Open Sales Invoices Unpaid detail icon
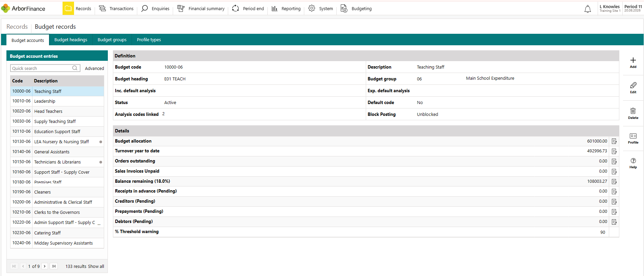Viewport: 644px width, 276px height. click(x=614, y=172)
